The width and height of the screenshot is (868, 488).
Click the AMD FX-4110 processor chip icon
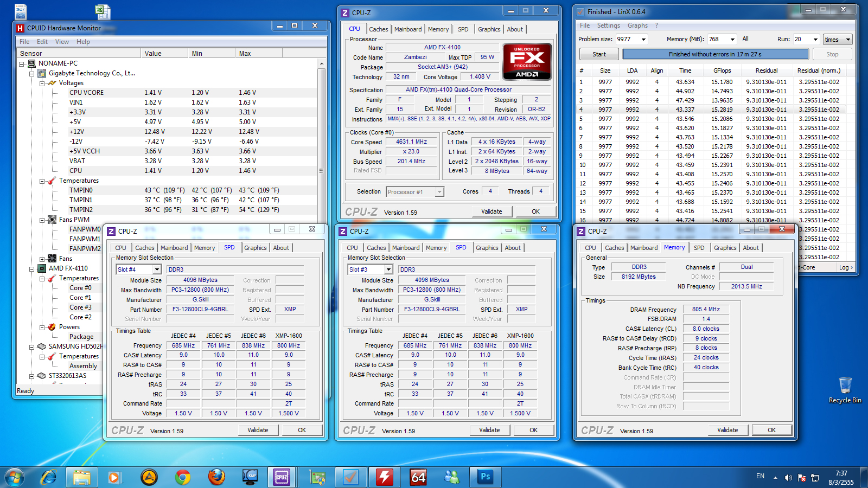click(x=42, y=268)
